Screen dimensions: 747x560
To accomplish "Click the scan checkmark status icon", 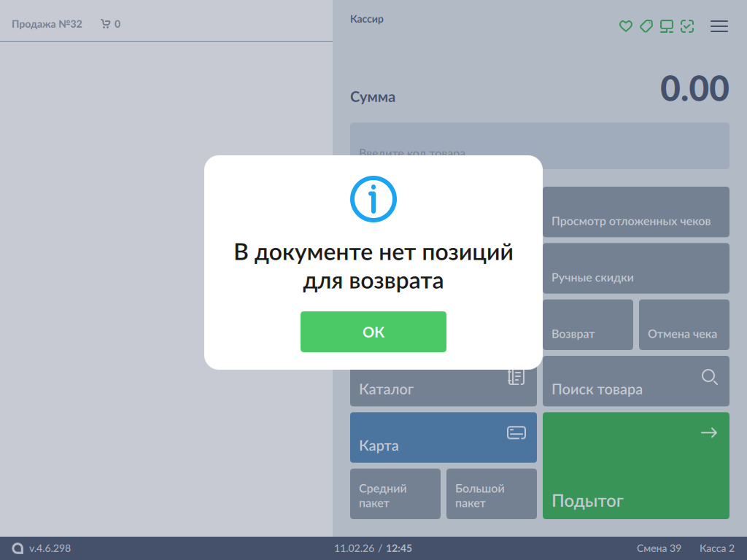I will coord(686,26).
